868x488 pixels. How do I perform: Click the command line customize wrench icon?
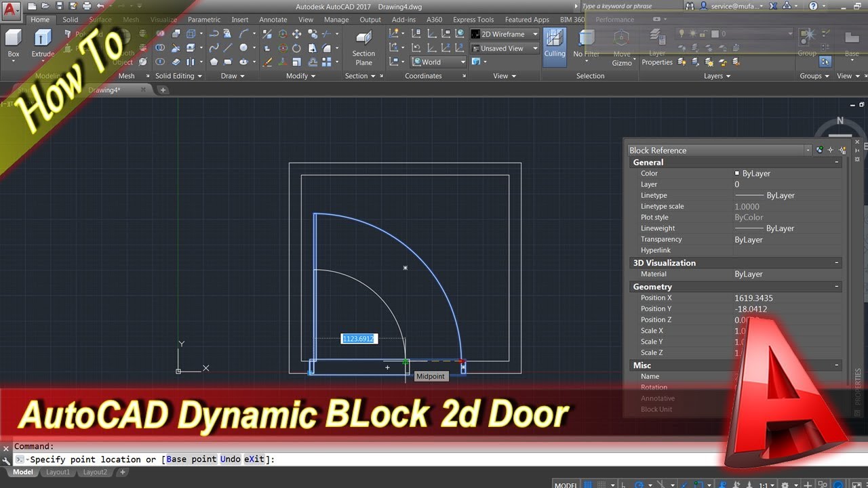click(x=6, y=460)
